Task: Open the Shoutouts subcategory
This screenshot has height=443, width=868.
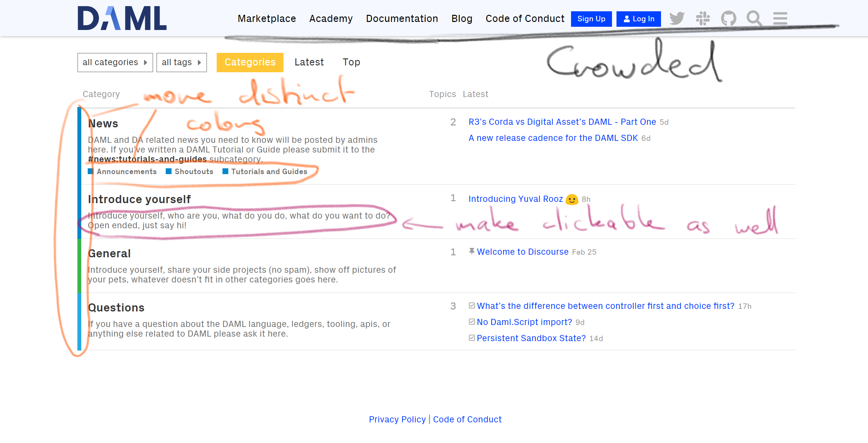Action: (194, 172)
